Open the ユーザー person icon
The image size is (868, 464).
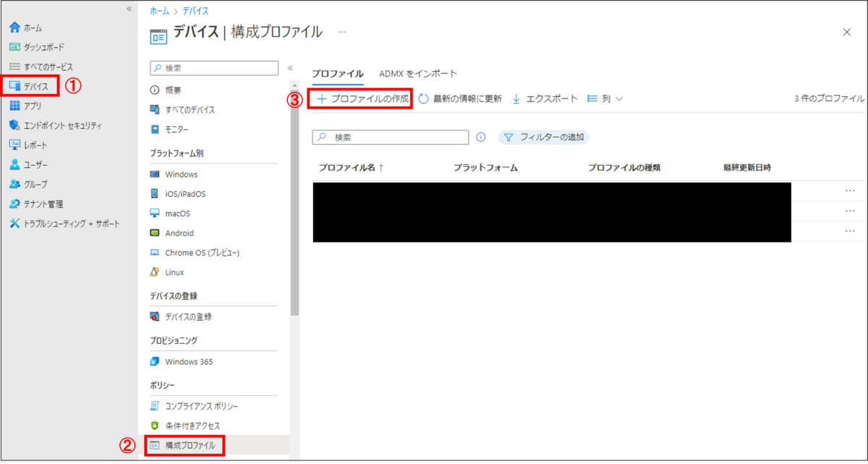click(14, 164)
